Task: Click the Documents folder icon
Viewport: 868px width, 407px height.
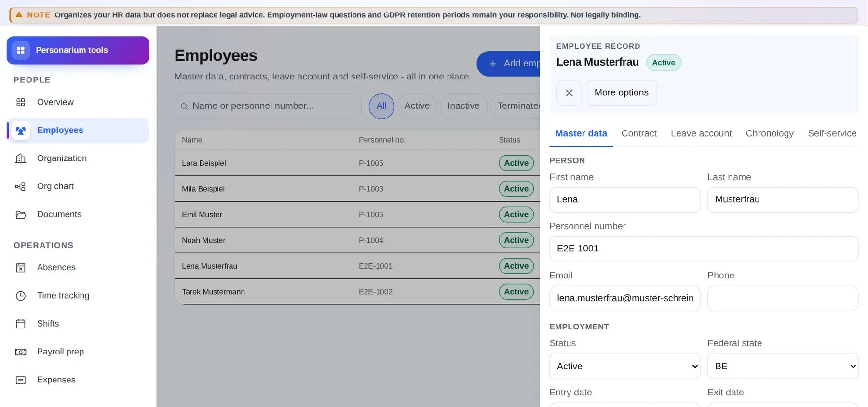Action: (21, 214)
